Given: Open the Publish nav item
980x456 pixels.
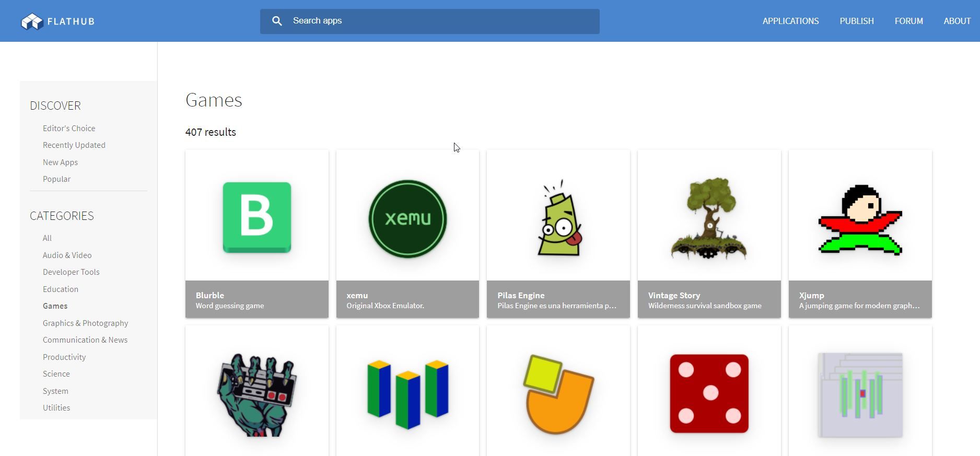Looking at the screenshot, I should (857, 21).
